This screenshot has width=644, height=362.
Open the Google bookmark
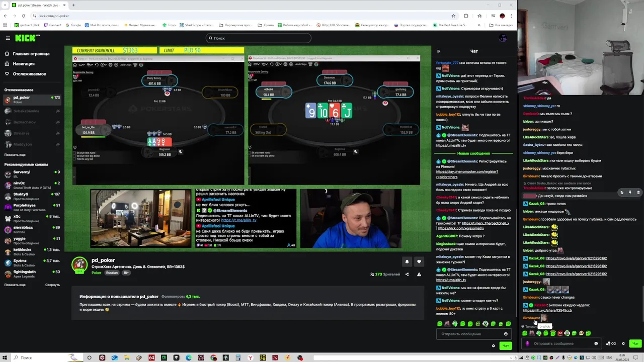point(73,25)
